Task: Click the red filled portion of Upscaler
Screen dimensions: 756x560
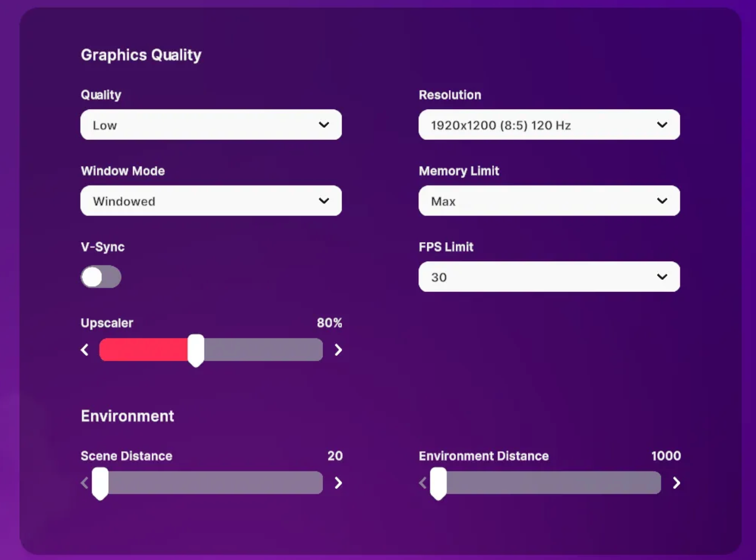Action: pyautogui.click(x=143, y=350)
